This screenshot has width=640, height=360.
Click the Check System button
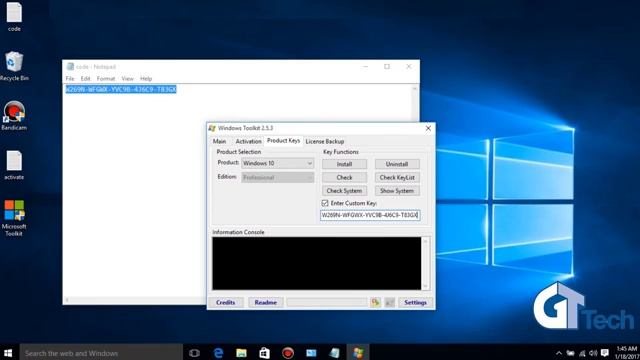pos(344,191)
